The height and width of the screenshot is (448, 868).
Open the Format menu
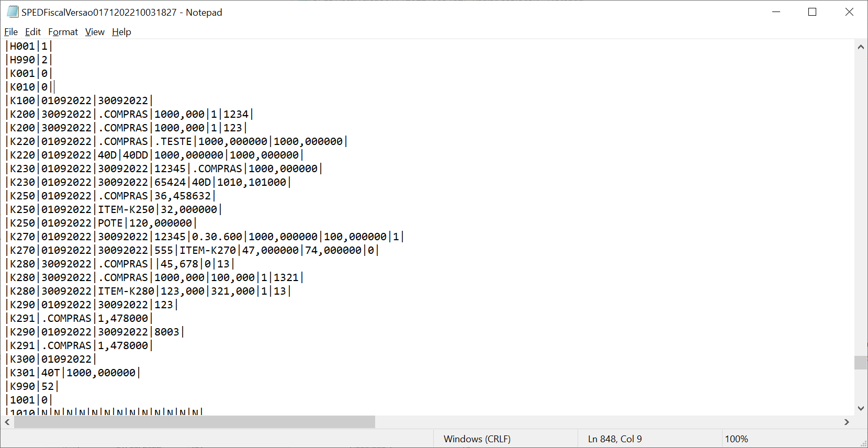click(63, 32)
